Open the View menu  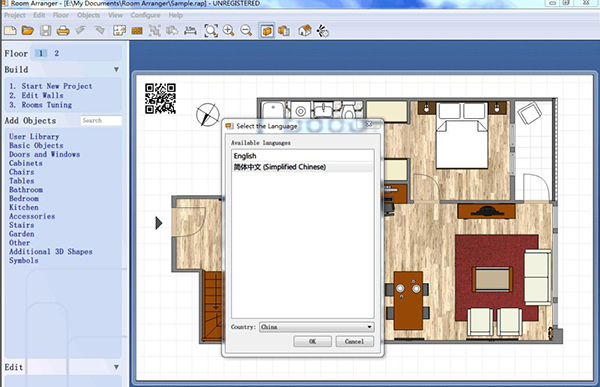[115, 15]
